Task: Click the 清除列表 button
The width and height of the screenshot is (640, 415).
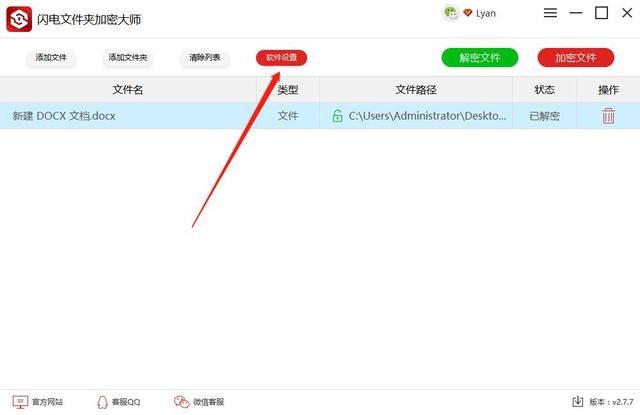Action: [x=204, y=58]
